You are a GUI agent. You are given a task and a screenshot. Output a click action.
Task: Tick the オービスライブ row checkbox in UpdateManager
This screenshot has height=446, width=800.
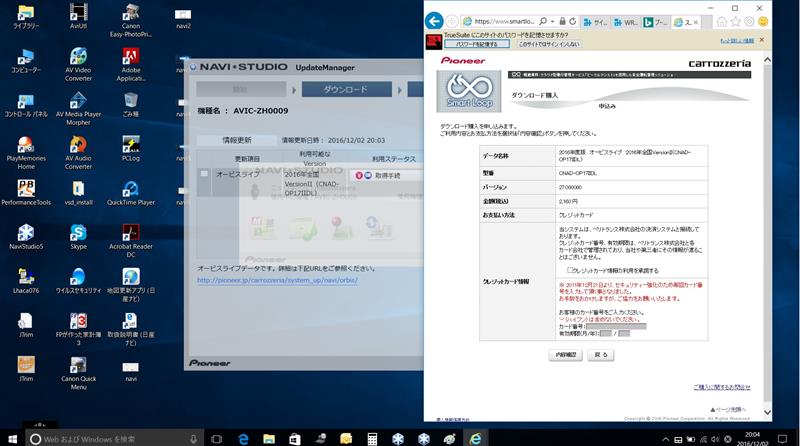204,174
